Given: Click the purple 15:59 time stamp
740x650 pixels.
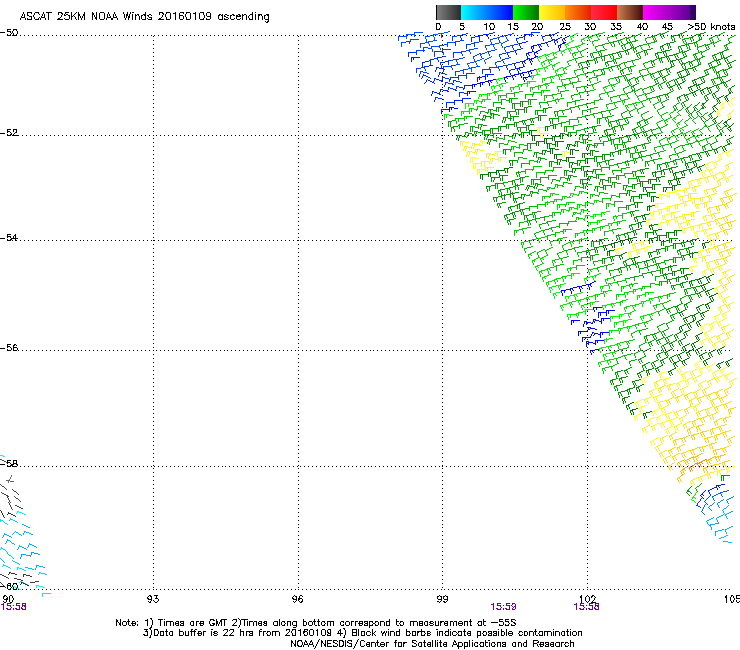Looking at the screenshot, I should pyautogui.click(x=503, y=607).
